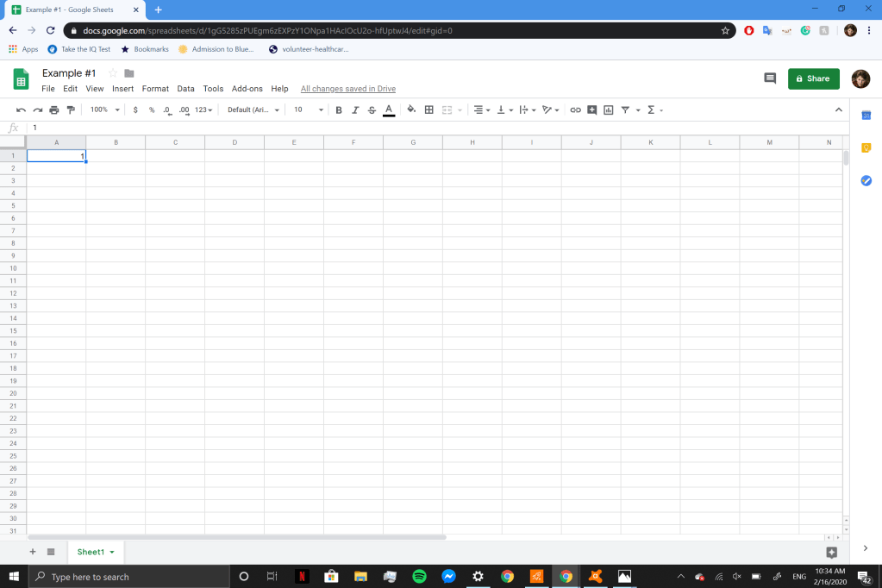The height and width of the screenshot is (588, 882).
Task: Open the Data menu
Action: tap(185, 89)
